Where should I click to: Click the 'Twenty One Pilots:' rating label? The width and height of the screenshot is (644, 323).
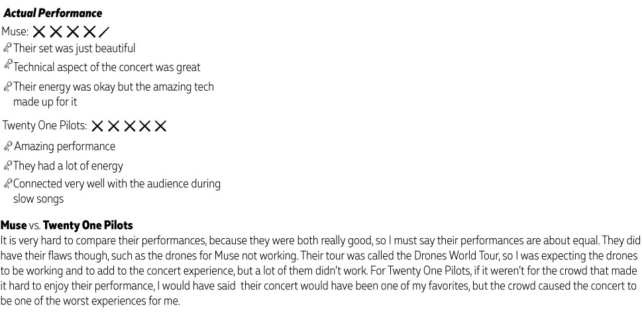pos(45,125)
